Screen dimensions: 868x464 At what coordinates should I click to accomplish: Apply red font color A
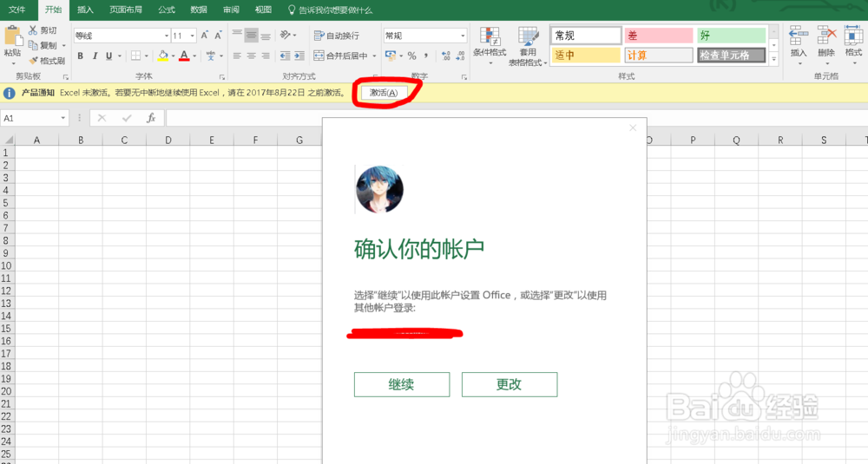184,56
